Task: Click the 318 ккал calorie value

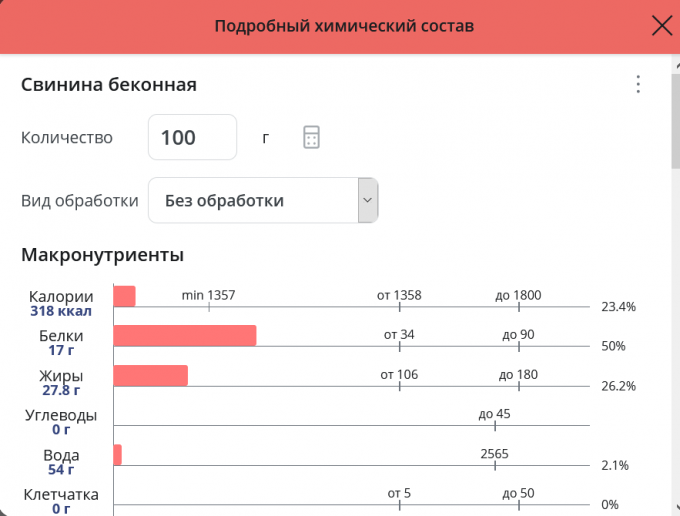Action: coord(61,311)
